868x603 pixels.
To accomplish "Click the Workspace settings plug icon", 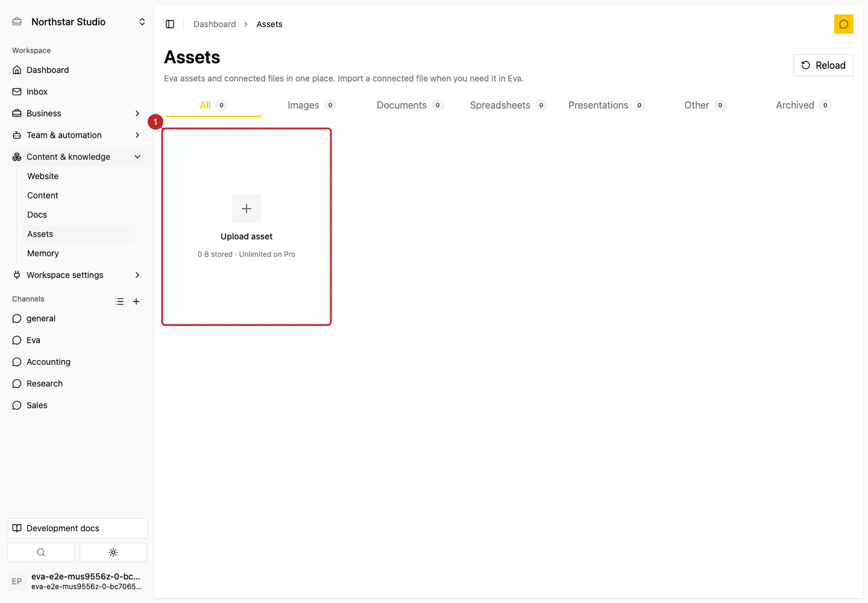I will (x=17, y=275).
